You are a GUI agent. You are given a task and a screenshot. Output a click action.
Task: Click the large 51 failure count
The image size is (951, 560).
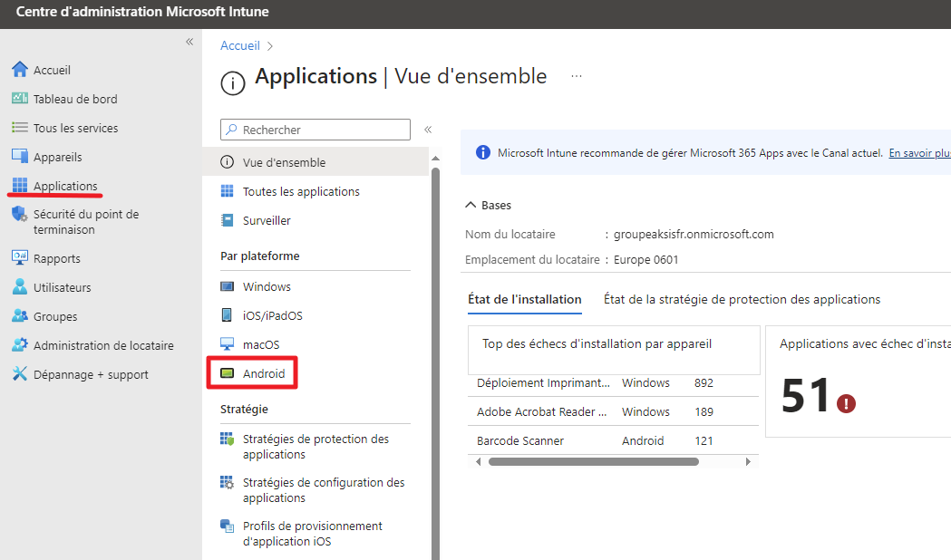pyautogui.click(x=805, y=395)
